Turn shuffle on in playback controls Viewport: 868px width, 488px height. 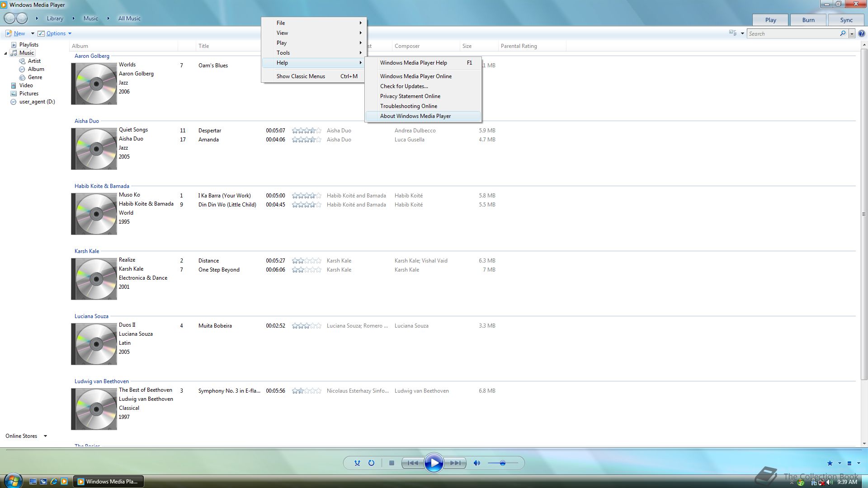pyautogui.click(x=357, y=463)
